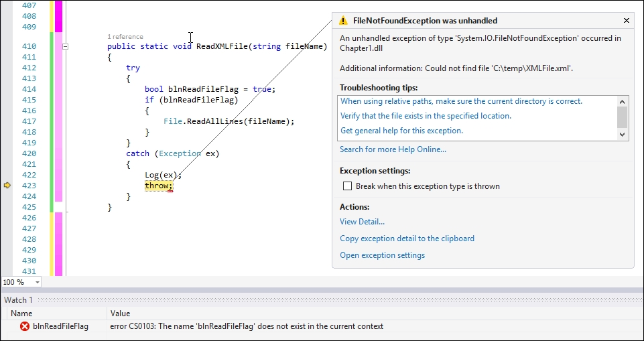This screenshot has width=644, height=341.
Task: Click the troubleshooting tips scroll-up arrow
Action: [x=622, y=102]
